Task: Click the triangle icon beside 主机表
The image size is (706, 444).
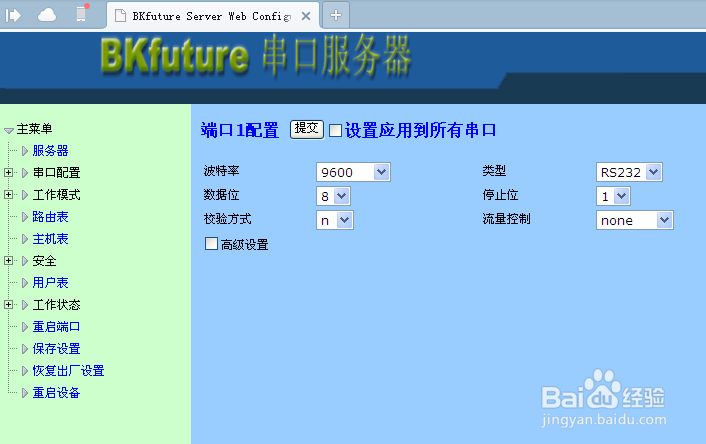Action: click(25, 239)
